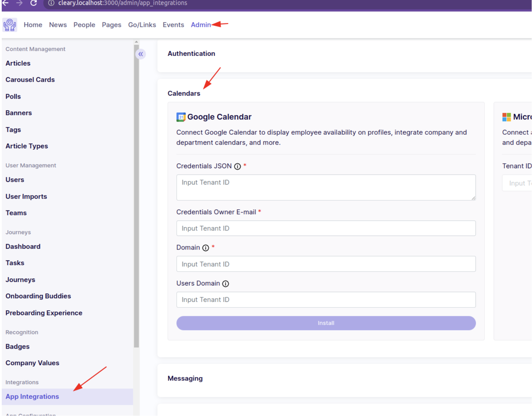Open Events in top navigation
This screenshot has width=532, height=416.
(173, 25)
